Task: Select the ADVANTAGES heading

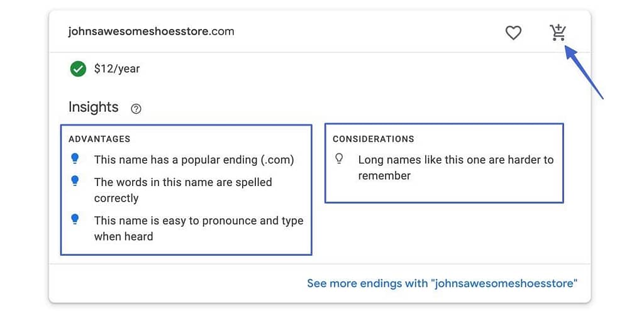Action: pyautogui.click(x=99, y=139)
